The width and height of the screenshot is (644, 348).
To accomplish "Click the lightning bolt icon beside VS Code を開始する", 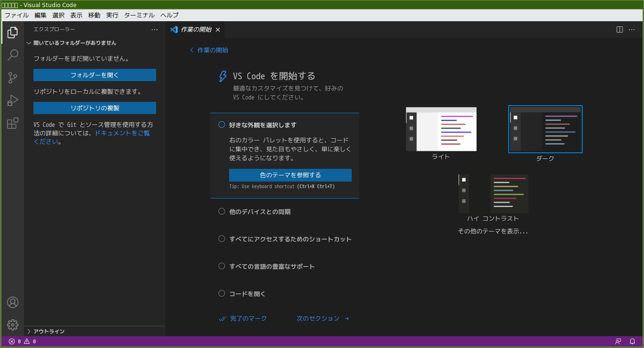I will (223, 76).
